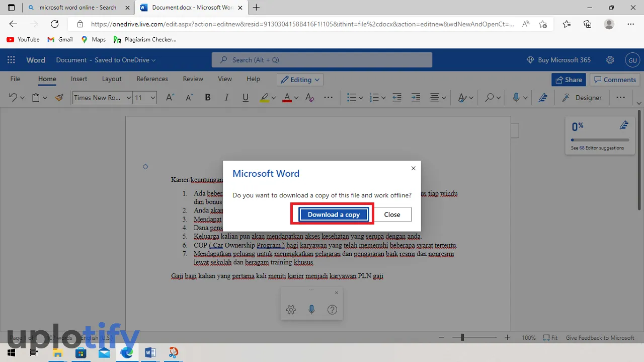Open Designer from the ribbon
The width and height of the screenshot is (644, 362).
point(582,98)
